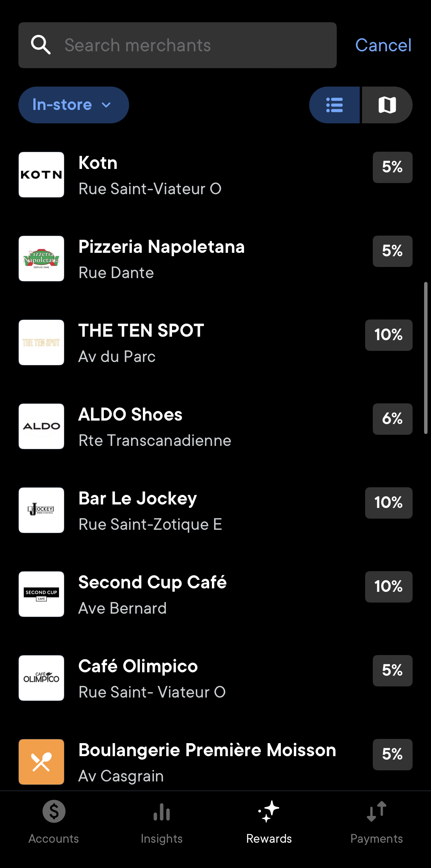Tap the Pizzeria Napoletana logo
Image resolution: width=431 pixels, height=868 pixels.
pos(41,259)
